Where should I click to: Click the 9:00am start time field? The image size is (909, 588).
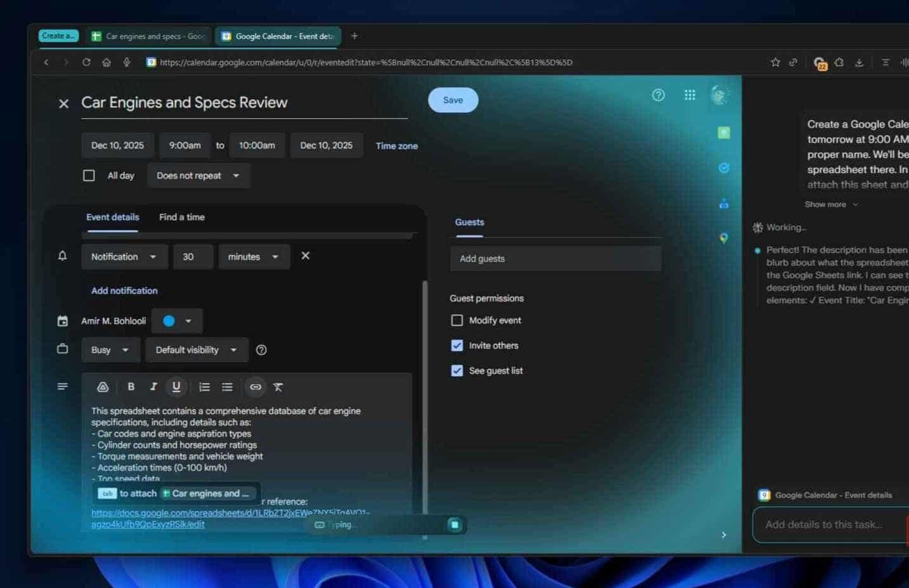(185, 145)
